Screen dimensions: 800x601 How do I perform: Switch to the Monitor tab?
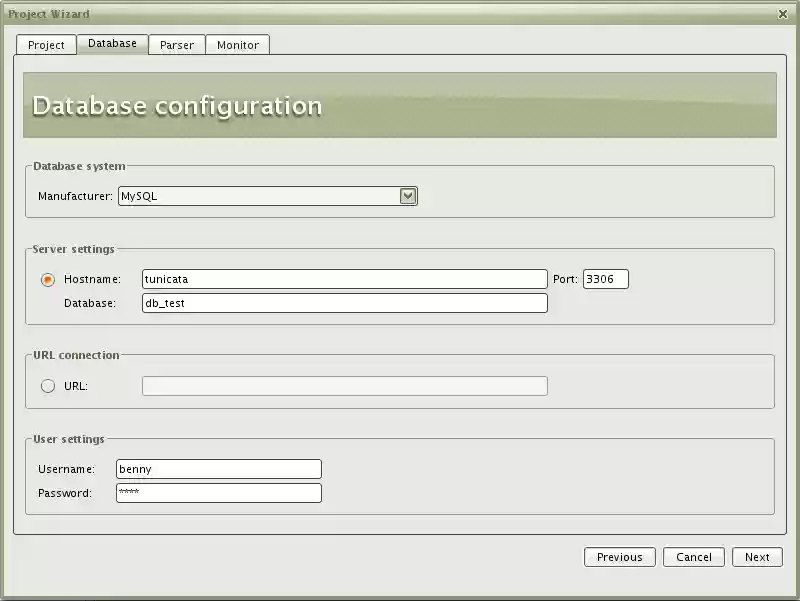(238, 44)
